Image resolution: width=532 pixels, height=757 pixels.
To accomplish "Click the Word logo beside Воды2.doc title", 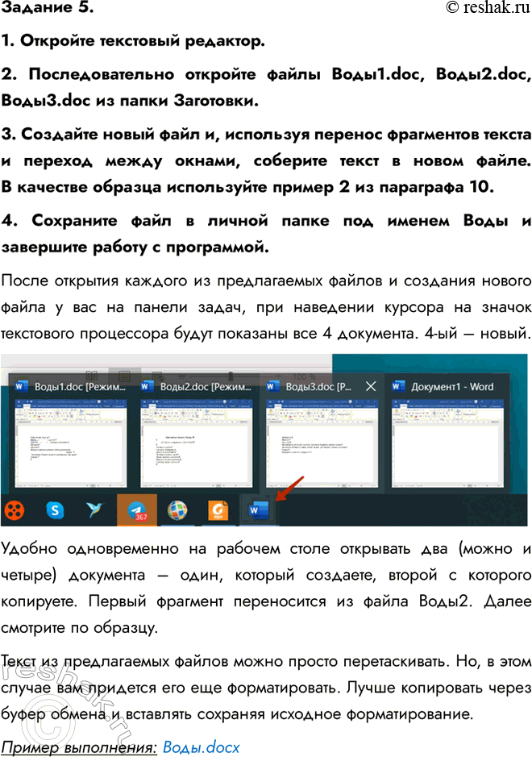I will 146,387.
